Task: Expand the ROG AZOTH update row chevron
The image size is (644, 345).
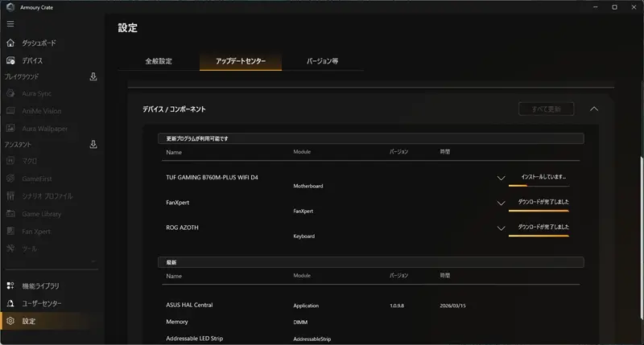Action: tap(501, 228)
